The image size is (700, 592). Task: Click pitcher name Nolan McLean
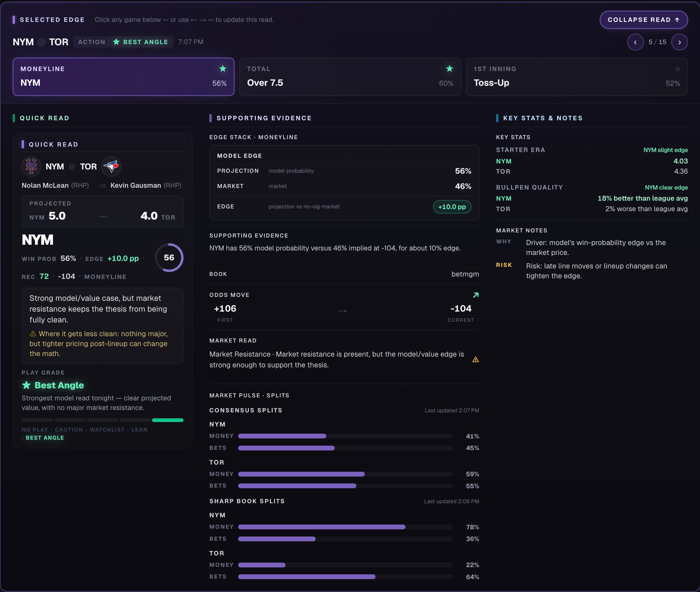[45, 185]
